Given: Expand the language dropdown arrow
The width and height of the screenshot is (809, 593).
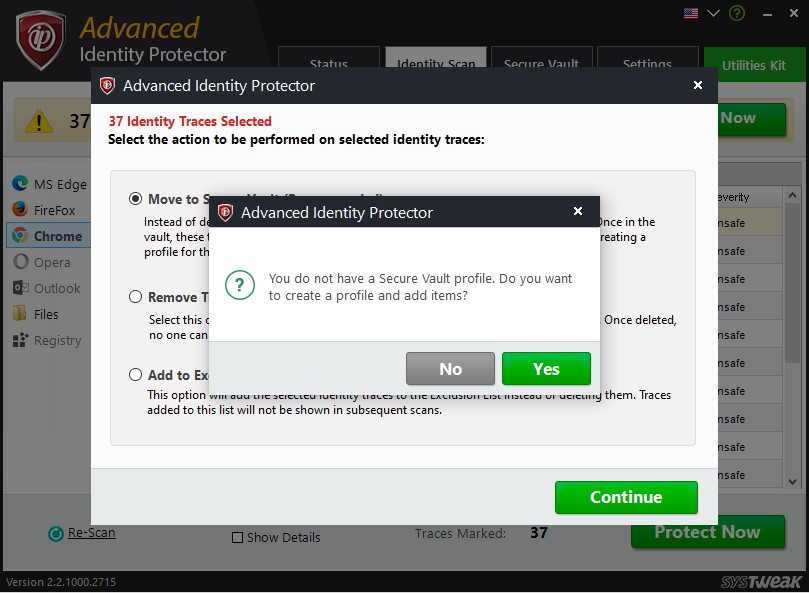Looking at the screenshot, I should (x=714, y=14).
